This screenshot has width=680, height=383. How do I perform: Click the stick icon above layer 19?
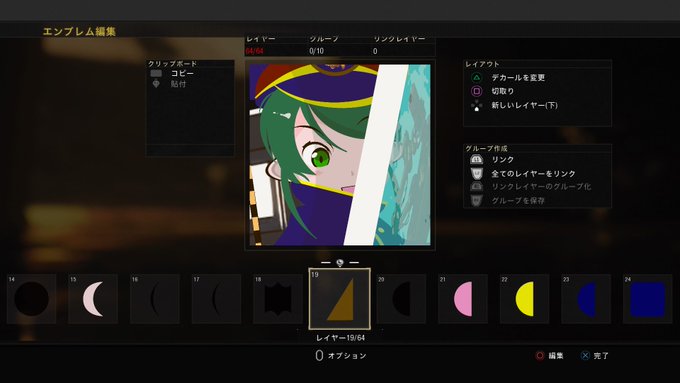tap(340, 262)
